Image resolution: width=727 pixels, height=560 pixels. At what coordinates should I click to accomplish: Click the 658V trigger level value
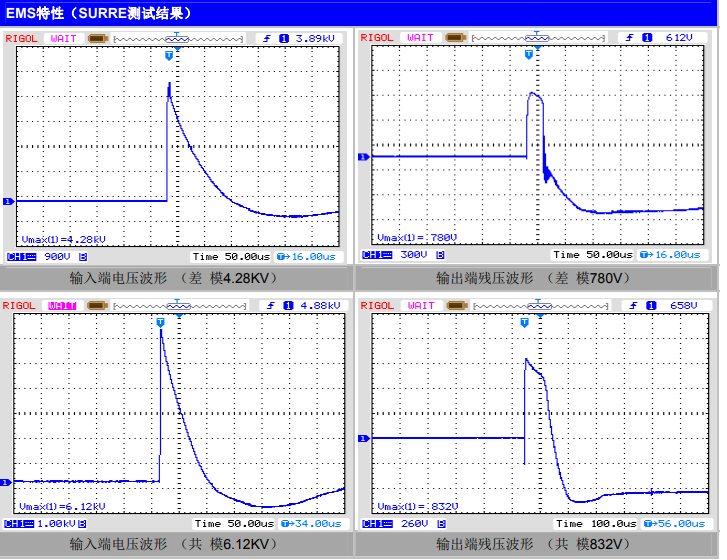click(684, 305)
